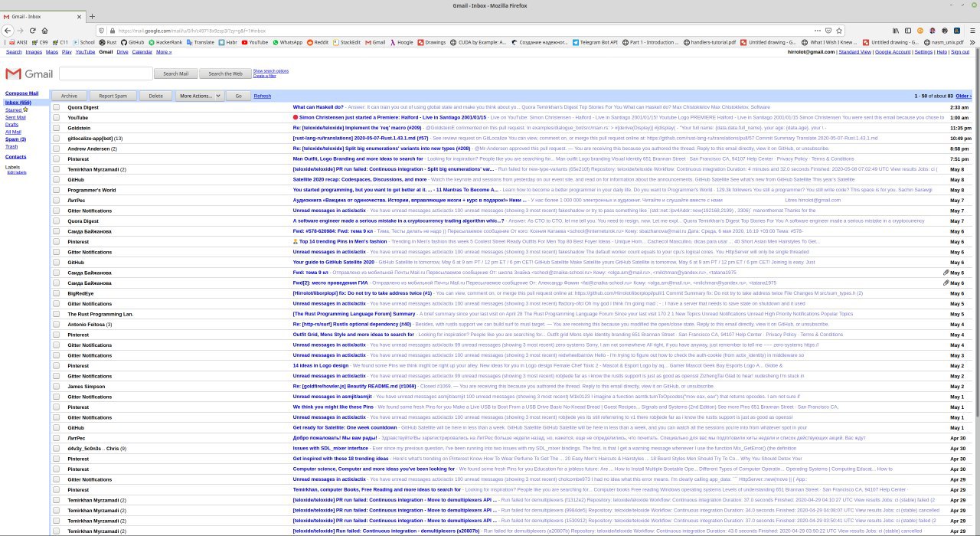Check the BigRedEye email checkbox

(56, 293)
